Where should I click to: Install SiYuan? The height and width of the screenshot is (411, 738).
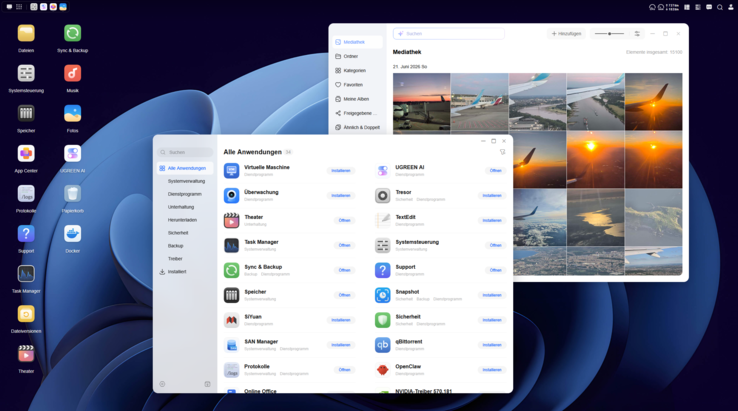pyautogui.click(x=341, y=320)
